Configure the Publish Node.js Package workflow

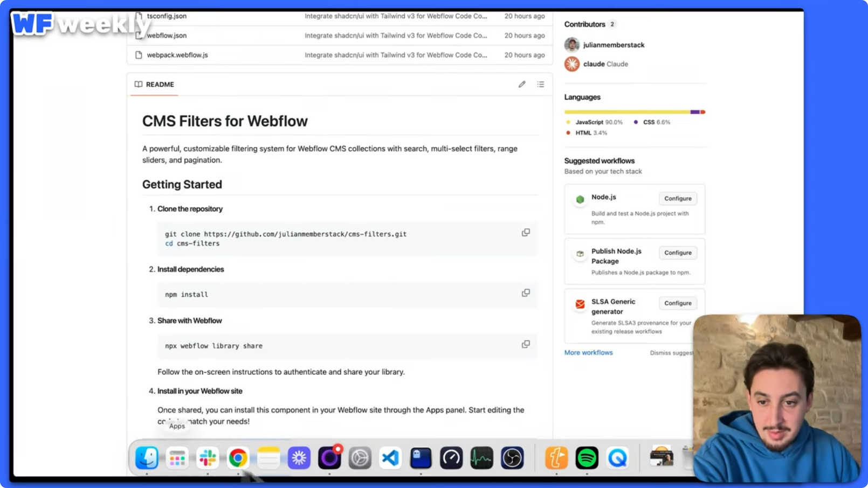[678, 253]
